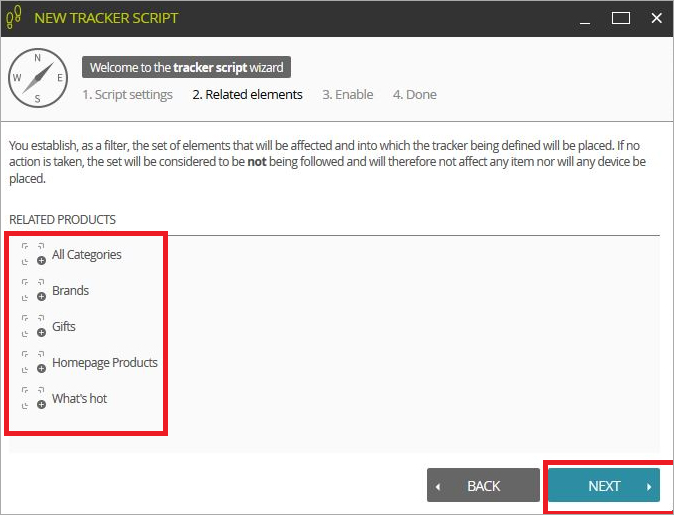
Task: Click the plus icon beside Homepage Products
Action: tap(41, 369)
